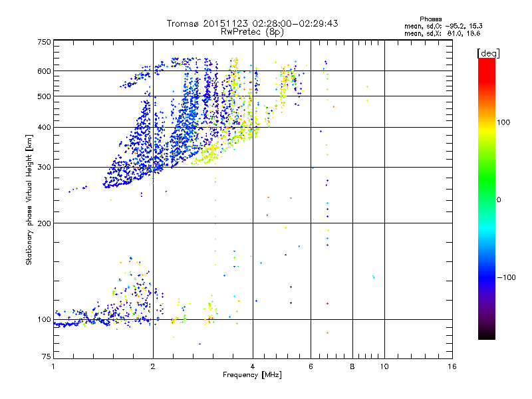Click the y-axis tick label '500'
Screen dimensions: 532x399
pyautogui.click(x=45, y=96)
